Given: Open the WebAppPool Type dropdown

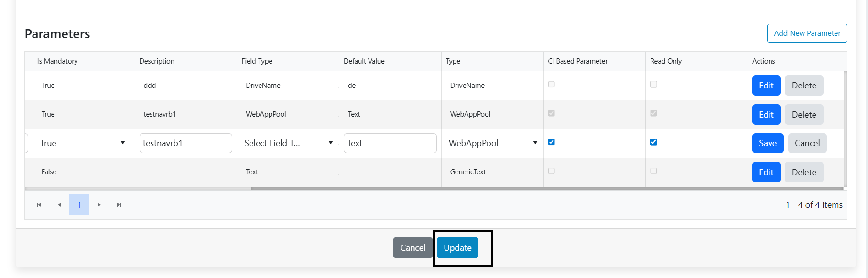Looking at the screenshot, I should coord(492,143).
